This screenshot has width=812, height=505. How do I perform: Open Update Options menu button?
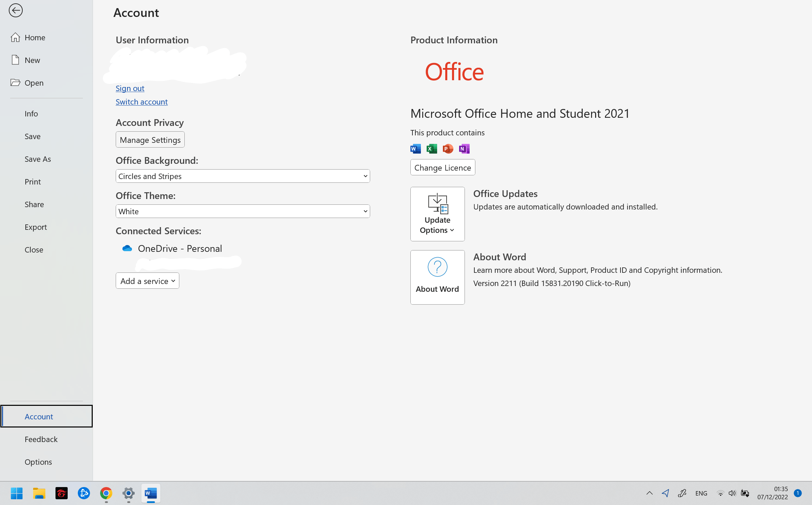(437, 214)
